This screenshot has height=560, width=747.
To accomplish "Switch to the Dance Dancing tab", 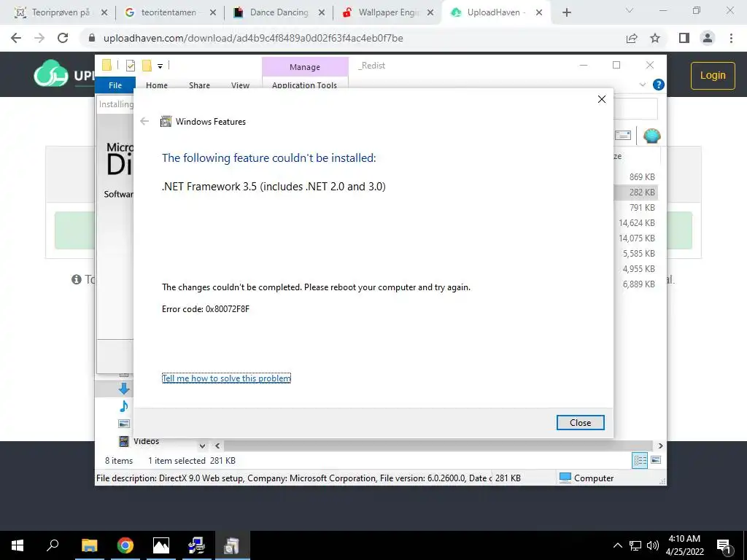I will pyautogui.click(x=279, y=12).
